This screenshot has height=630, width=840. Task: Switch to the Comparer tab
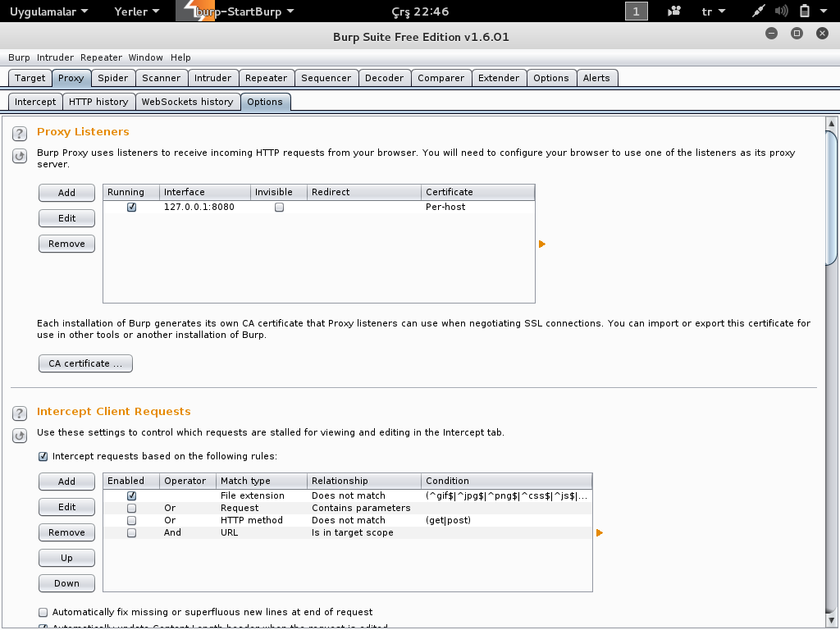click(441, 78)
